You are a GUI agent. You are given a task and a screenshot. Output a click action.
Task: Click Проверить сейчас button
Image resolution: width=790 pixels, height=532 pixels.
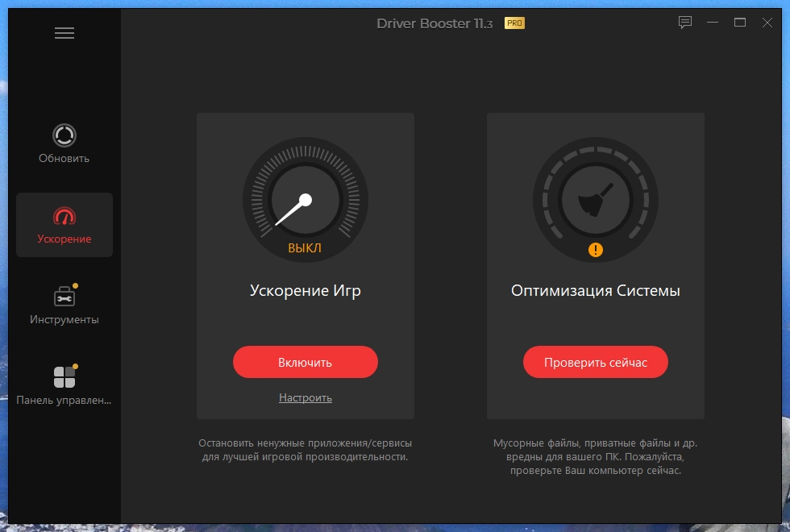[x=596, y=362]
